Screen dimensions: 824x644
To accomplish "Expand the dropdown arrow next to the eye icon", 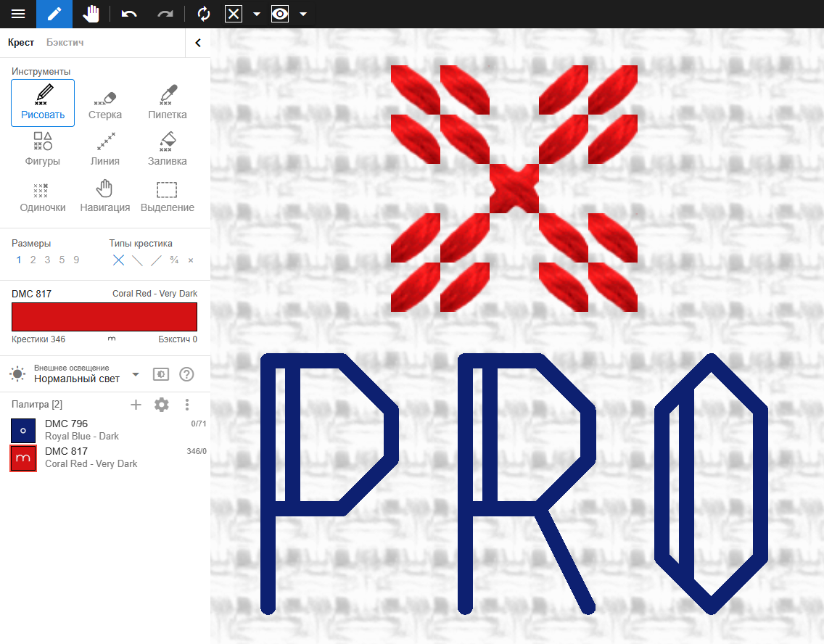I will click(303, 14).
